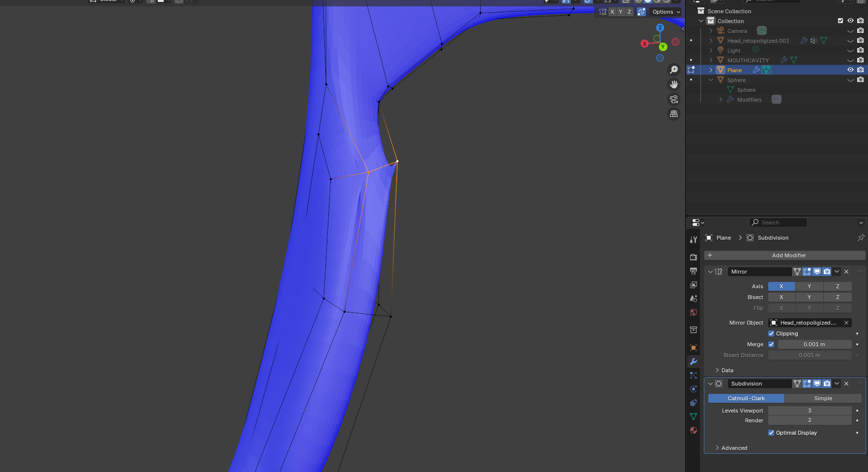Select the Simple subdivision type
This screenshot has height=472, width=868.
click(x=823, y=398)
